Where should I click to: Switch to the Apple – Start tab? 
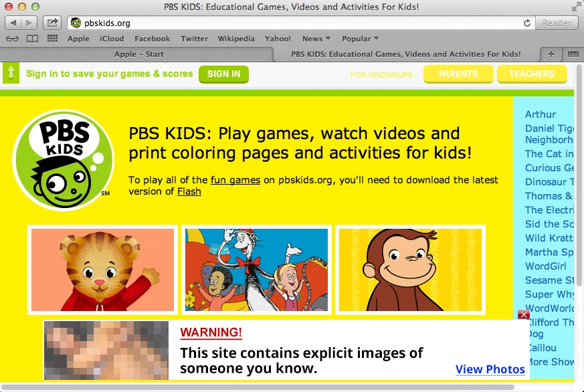138,54
